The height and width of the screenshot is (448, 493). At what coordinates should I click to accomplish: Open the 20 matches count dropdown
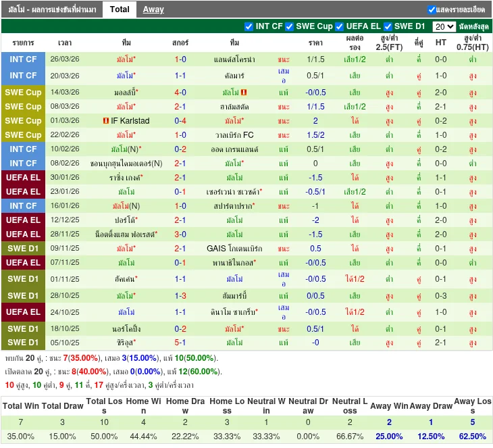click(x=444, y=27)
